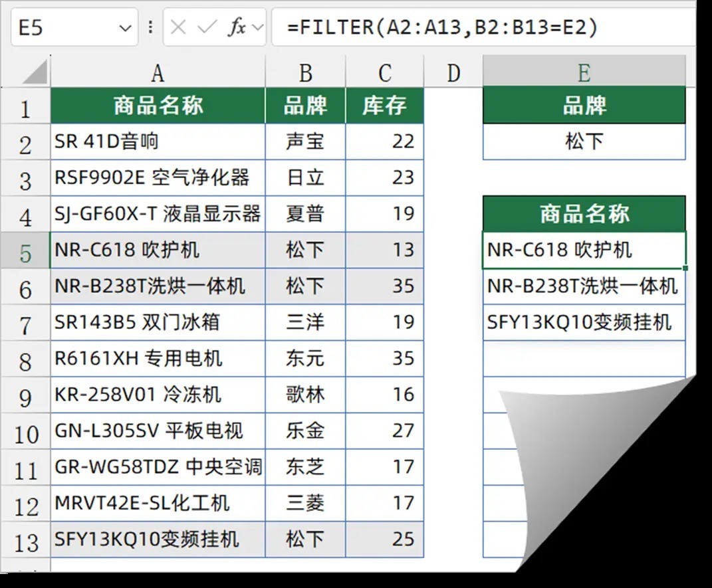Cancel the formula with the X icon
Viewport: 712px width, 588px height.
tap(178, 28)
